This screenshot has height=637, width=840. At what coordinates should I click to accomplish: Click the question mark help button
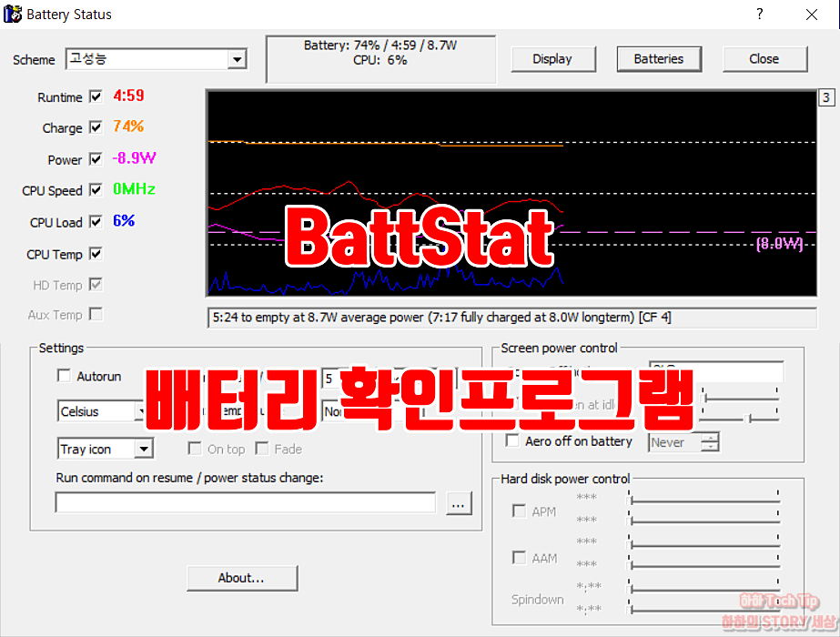pyautogui.click(x=760, y=14)
